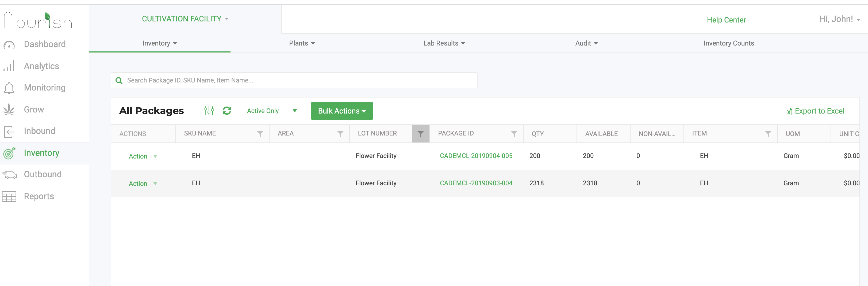
Task: Open the Plants tab dropdown
Action: (x=302, y=43)
